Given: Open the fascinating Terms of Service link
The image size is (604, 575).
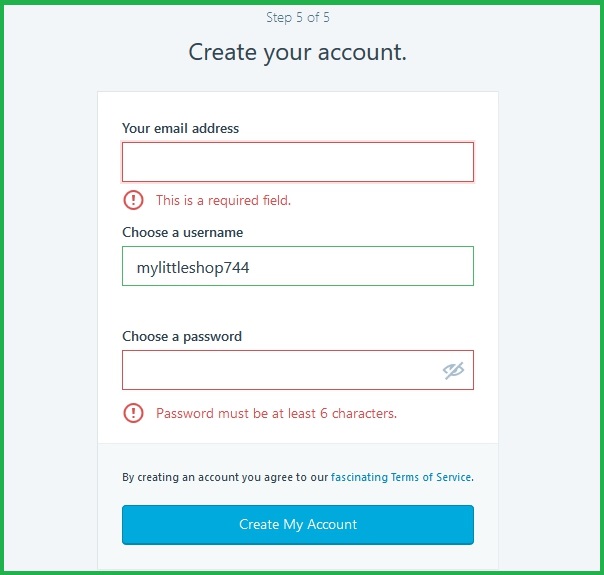Looking at the screenshot, I should [401, 477].
